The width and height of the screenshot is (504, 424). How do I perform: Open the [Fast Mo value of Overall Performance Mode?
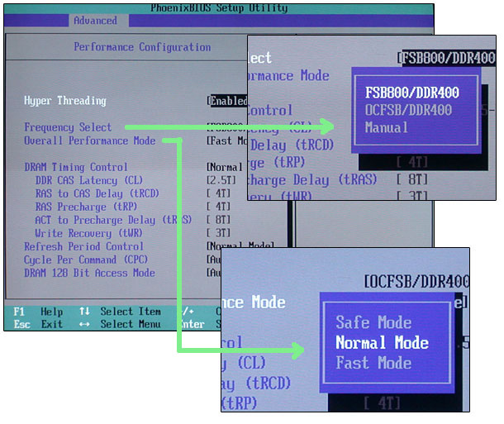(x=227, y=141)
